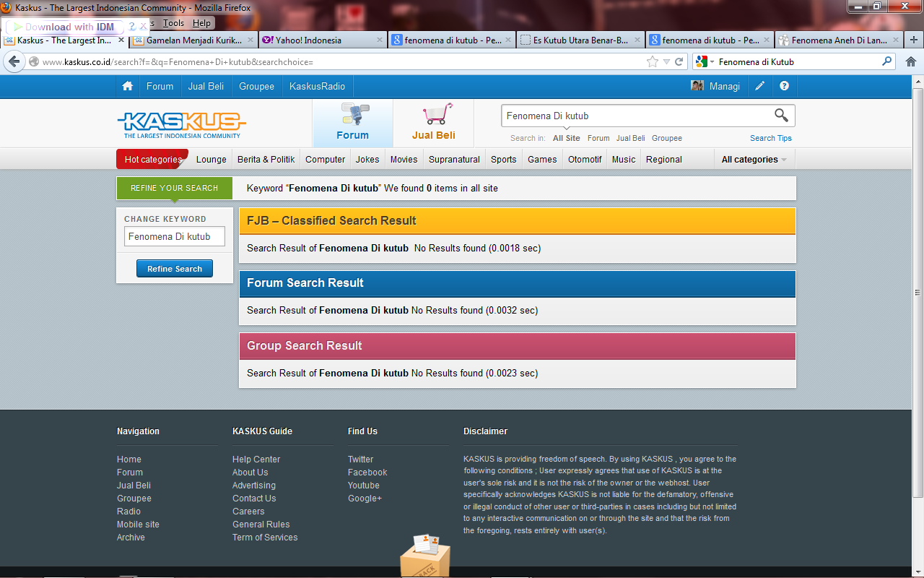Select the Jual Beli tab with cart
924x578 pixels.
[433, 123]
